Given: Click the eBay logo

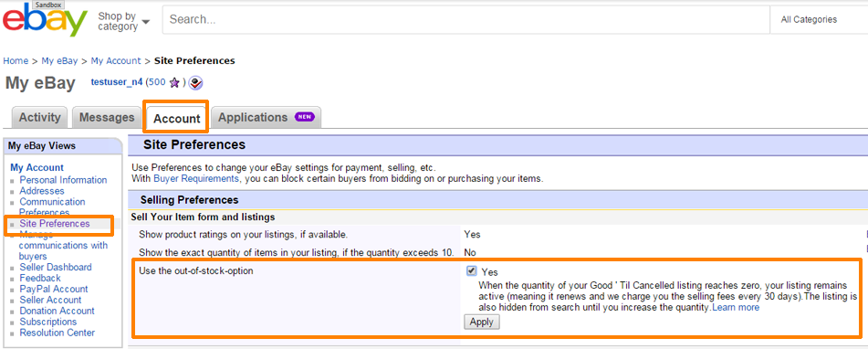Looking at the screenshot, I should (x=46, y=20).
